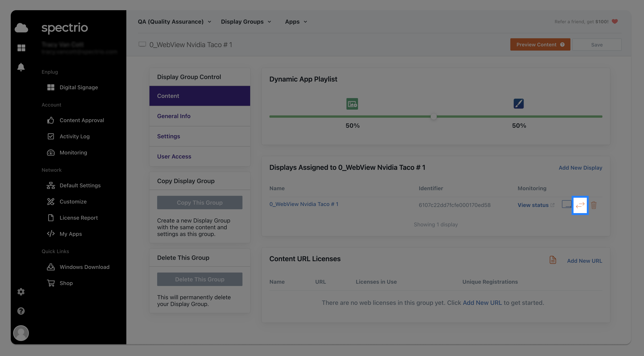Expand the QA (Quality Assurance) dropdown

point(174,22)
